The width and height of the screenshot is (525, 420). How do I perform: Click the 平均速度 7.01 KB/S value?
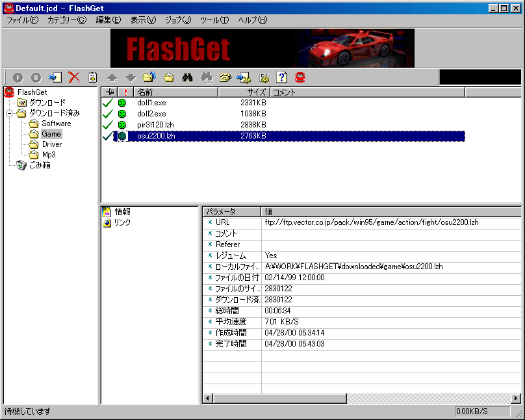pos(281,322)
